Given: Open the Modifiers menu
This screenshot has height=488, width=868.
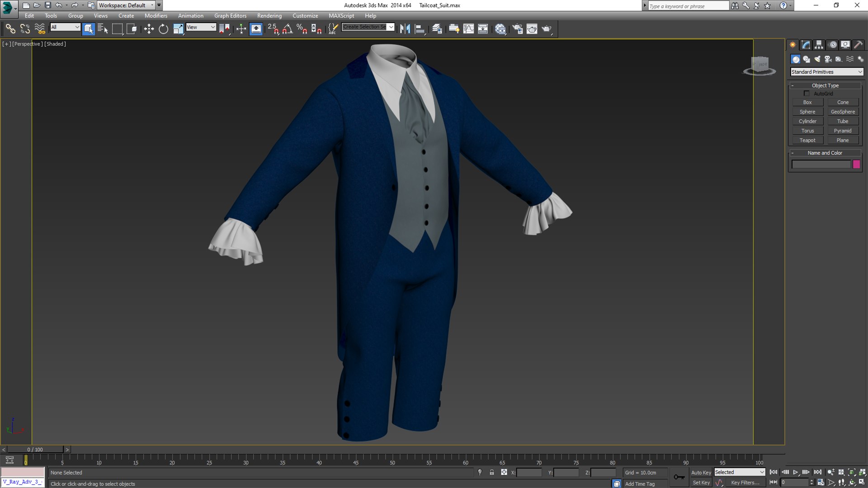Looking at the screenshot, I should 156,16.
